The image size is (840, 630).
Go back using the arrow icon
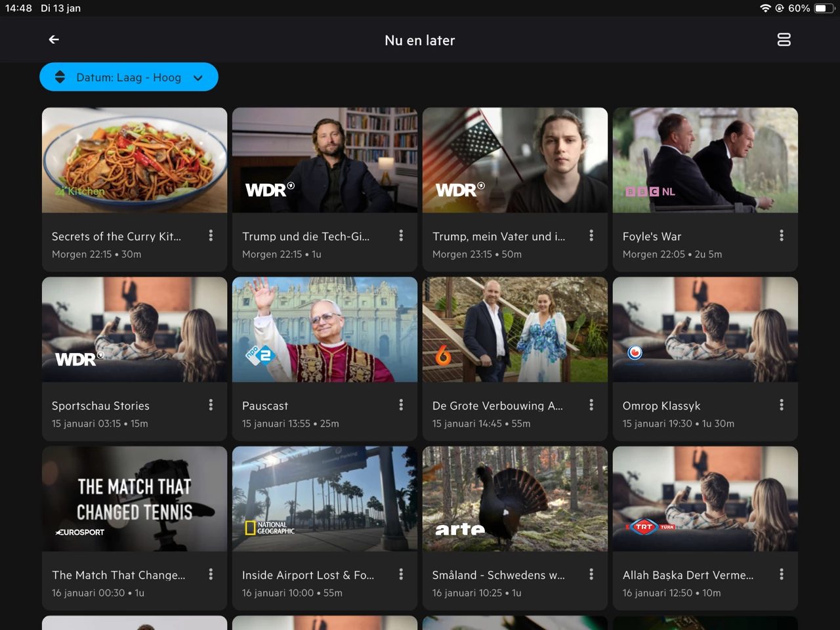54,40
